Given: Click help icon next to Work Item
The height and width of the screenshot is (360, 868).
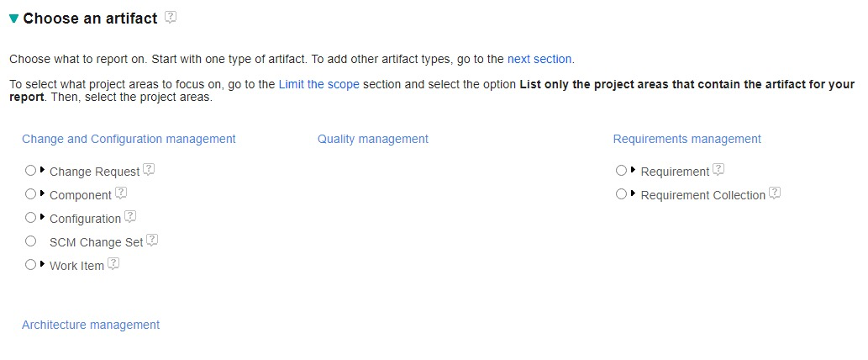Looking at the screenshot, I should pos(113,263).
